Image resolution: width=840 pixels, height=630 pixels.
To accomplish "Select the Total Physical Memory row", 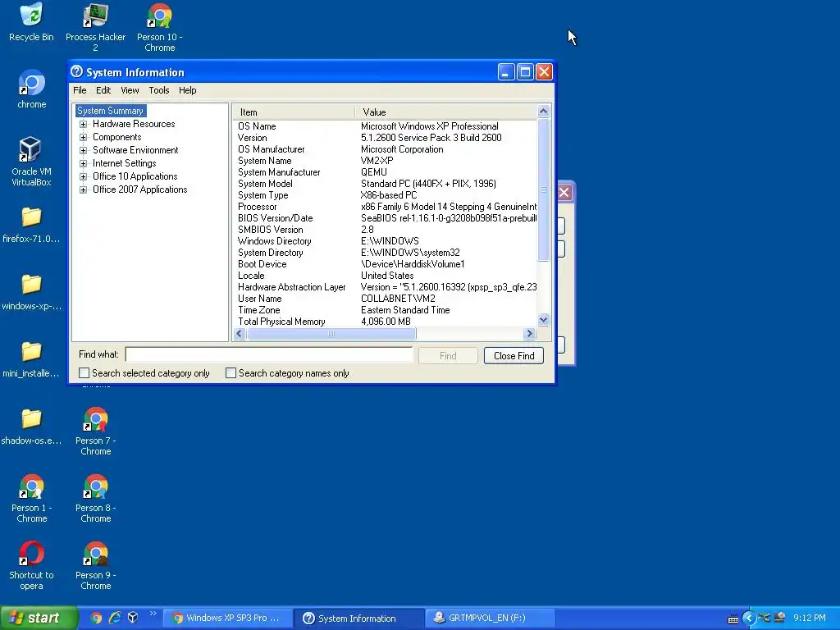I will 386,322.
